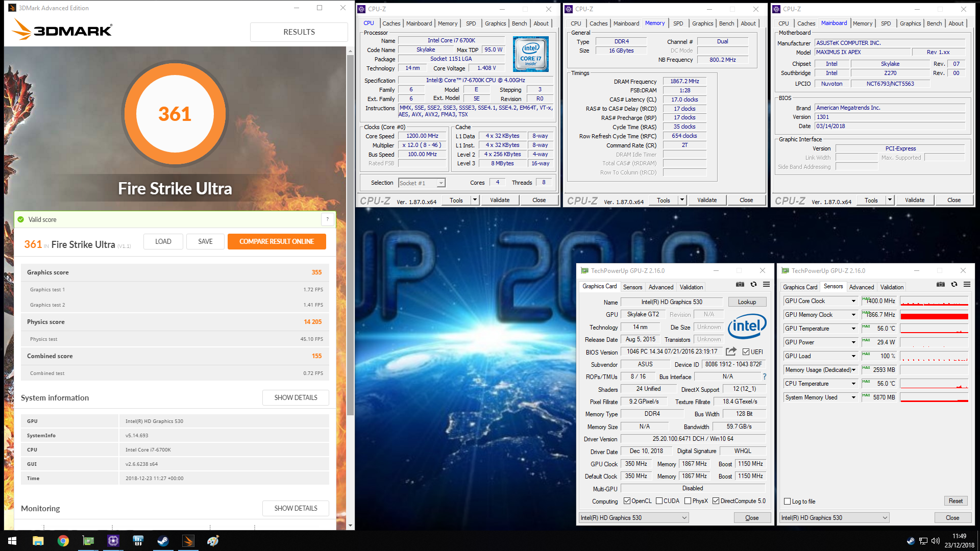Refresh GPU-Z Sensors window

(x=954, y=285)
